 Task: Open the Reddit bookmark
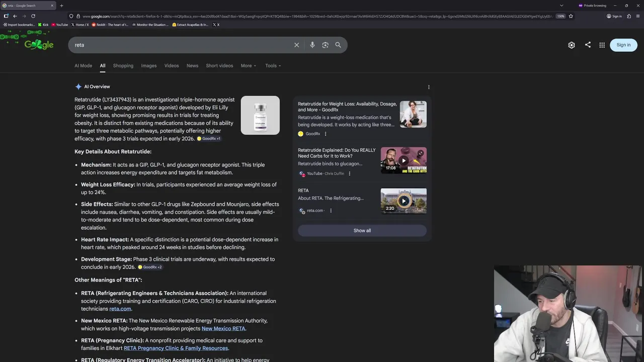[110, 25]
